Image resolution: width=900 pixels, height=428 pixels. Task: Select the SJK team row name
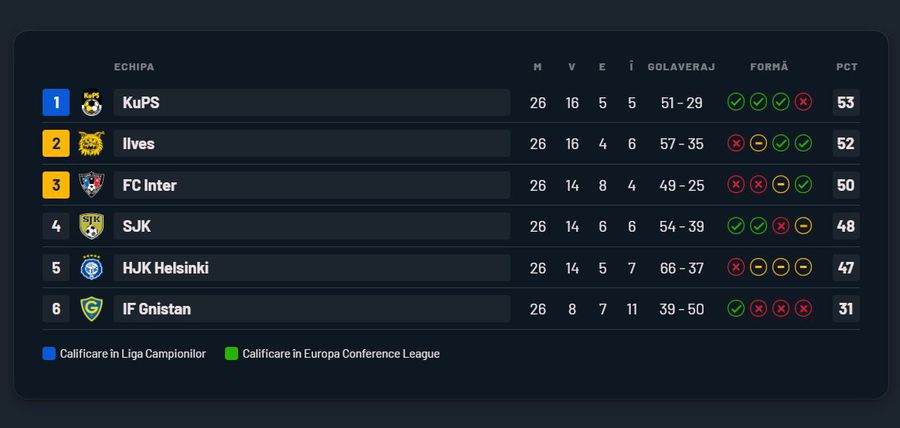point(137,226)
